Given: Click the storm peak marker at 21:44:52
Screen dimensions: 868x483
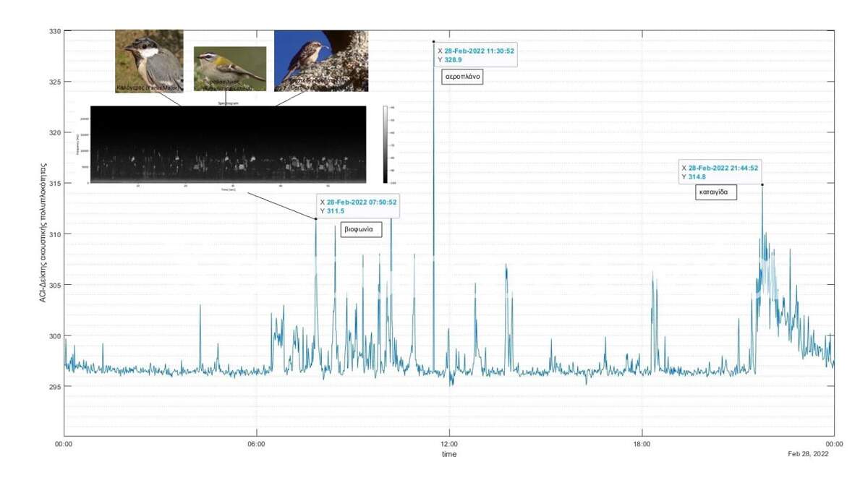Looking at the screenshot, I should tap(762, 184).
